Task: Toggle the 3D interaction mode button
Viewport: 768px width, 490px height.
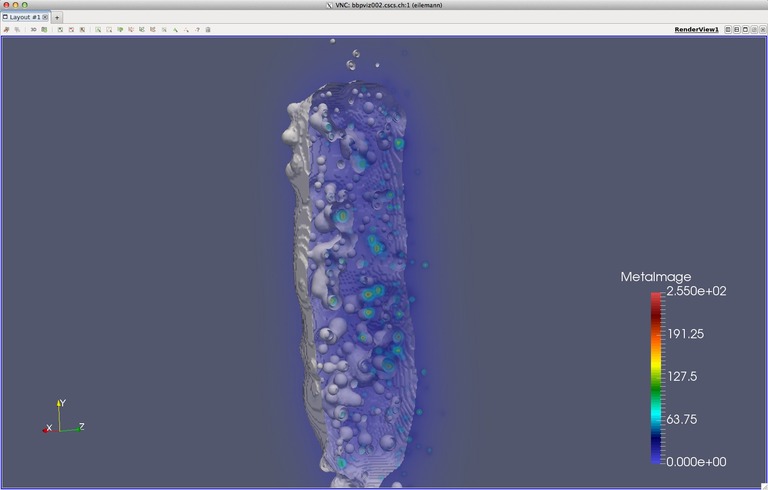Action: (x=33, y=29)
